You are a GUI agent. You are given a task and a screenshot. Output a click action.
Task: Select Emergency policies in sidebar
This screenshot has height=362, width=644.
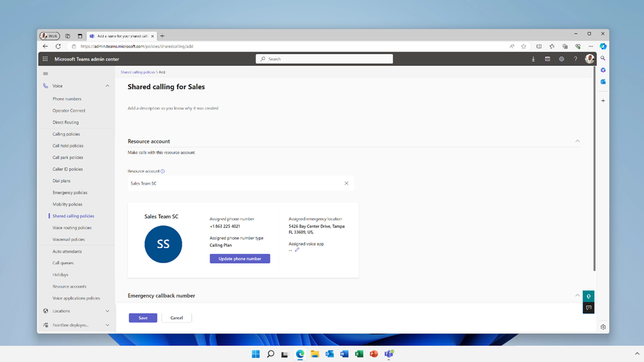(x=70, y=193)
